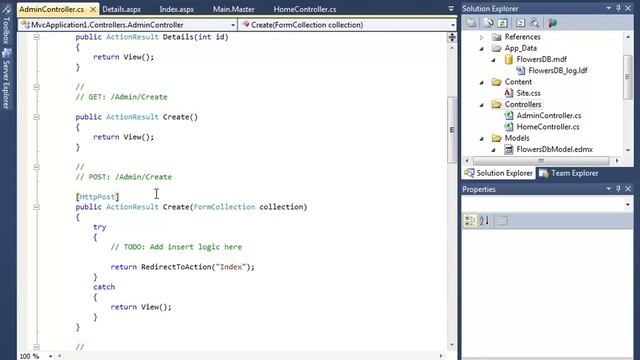Viewport: 640px width, 360px height.
Task: Click the FlowersDbModel.edmx file icon
Action: click(x=509, y=149)
